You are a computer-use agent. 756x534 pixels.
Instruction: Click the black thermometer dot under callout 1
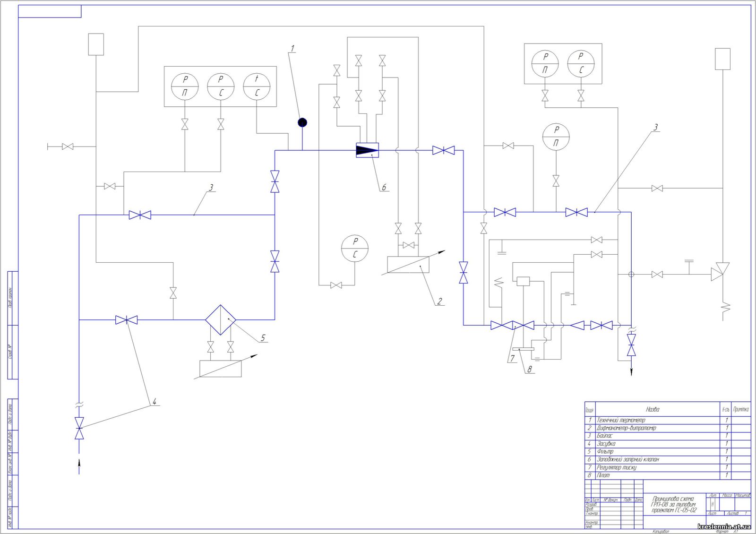pyautogui.click(x=302, y=123)
